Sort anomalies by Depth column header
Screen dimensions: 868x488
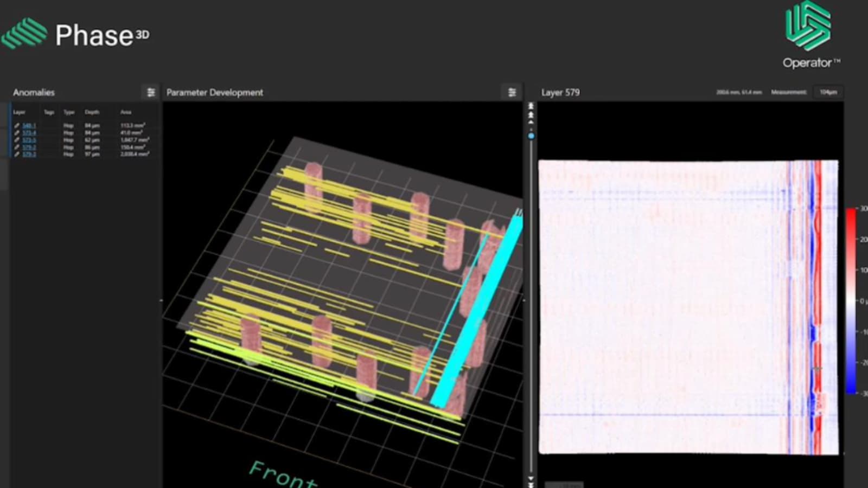coord(92,112)
